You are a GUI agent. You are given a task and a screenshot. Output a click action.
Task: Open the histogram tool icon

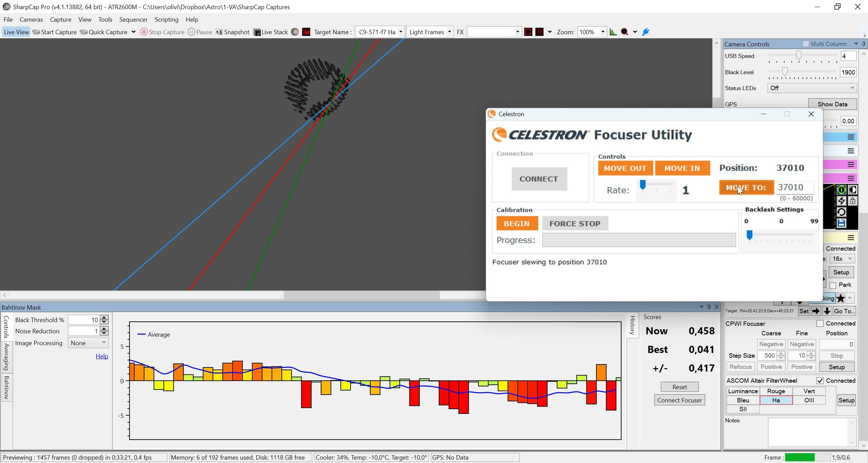[x=613, y=32]
